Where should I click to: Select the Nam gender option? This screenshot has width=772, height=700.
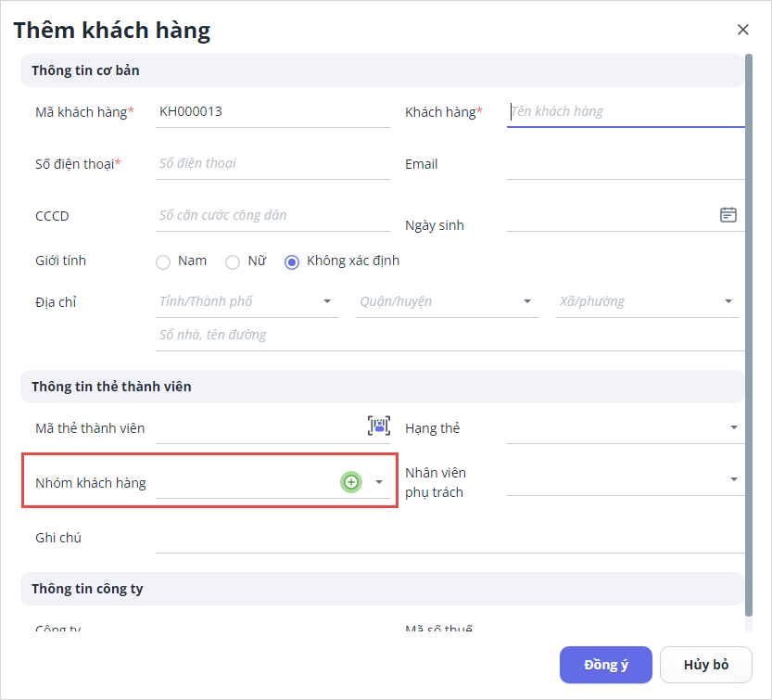click(164, 261)
